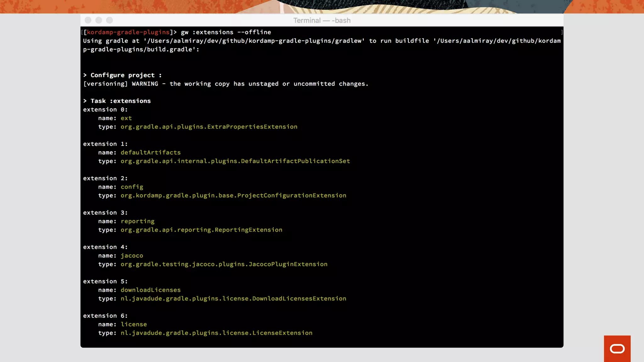Click the defaultArtifacts extension name

tap(151, 152)
